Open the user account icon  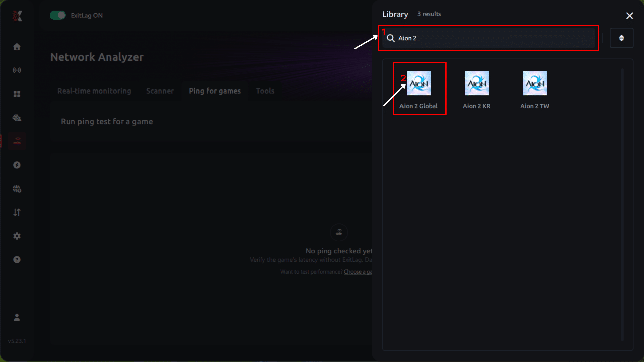[x=17, y=317]
